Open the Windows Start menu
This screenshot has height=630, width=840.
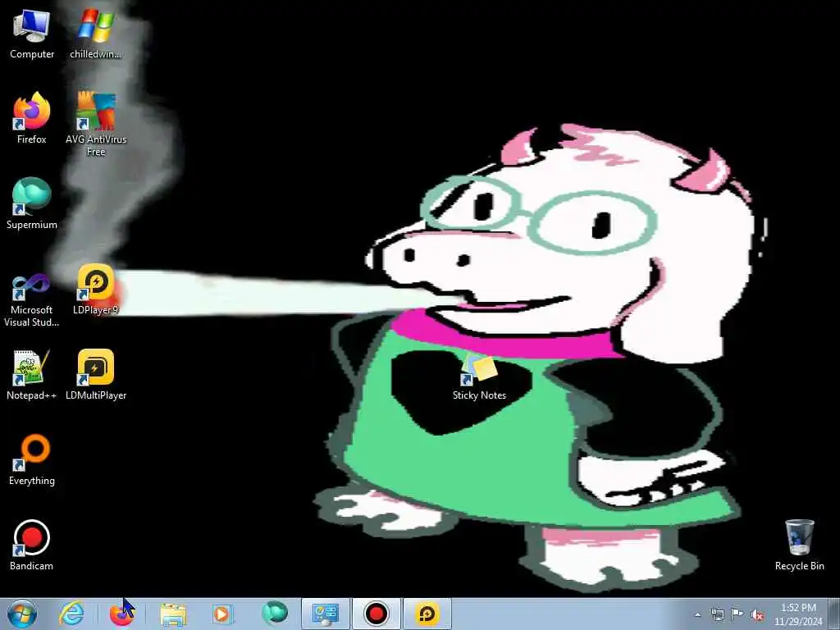(22, 614)
